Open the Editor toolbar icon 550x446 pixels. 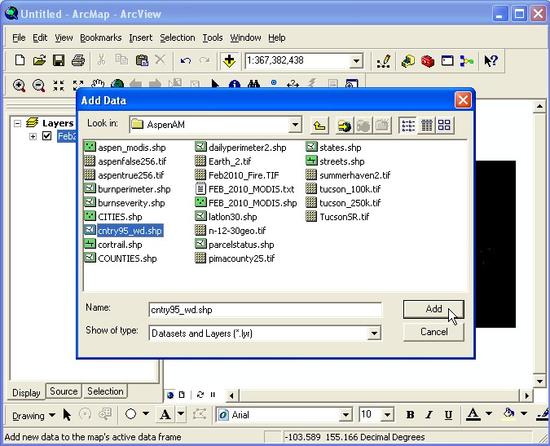click(x=383, y=61)
